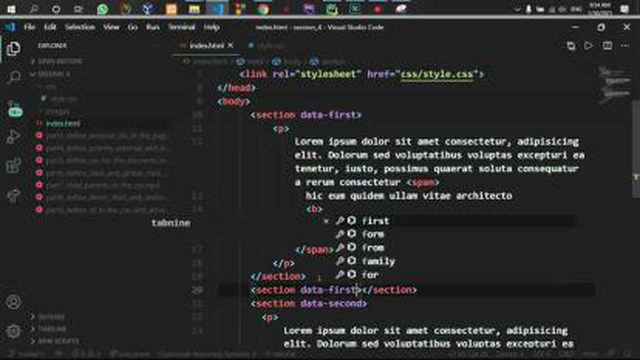The height and width of the screenshot is (360, 640).
Task: Click the VS Code logo in title bar
Action: (x=10, y=27)
